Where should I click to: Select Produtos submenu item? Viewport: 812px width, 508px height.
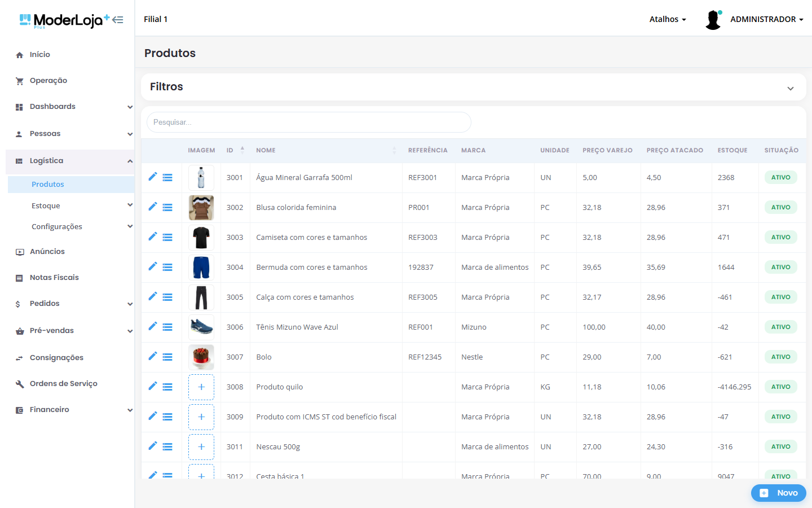click(71, 185)
